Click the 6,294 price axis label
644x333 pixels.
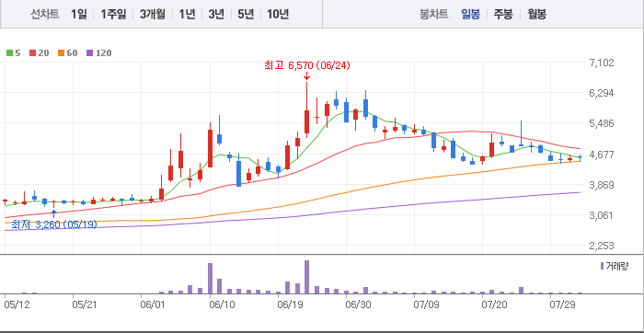pos(602,93)
